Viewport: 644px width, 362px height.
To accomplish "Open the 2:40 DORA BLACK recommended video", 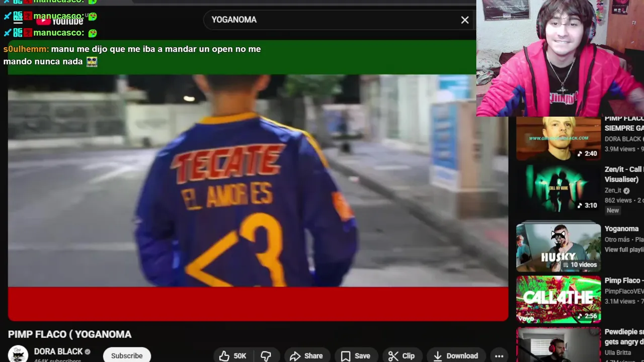I will [x=558, y=138].
